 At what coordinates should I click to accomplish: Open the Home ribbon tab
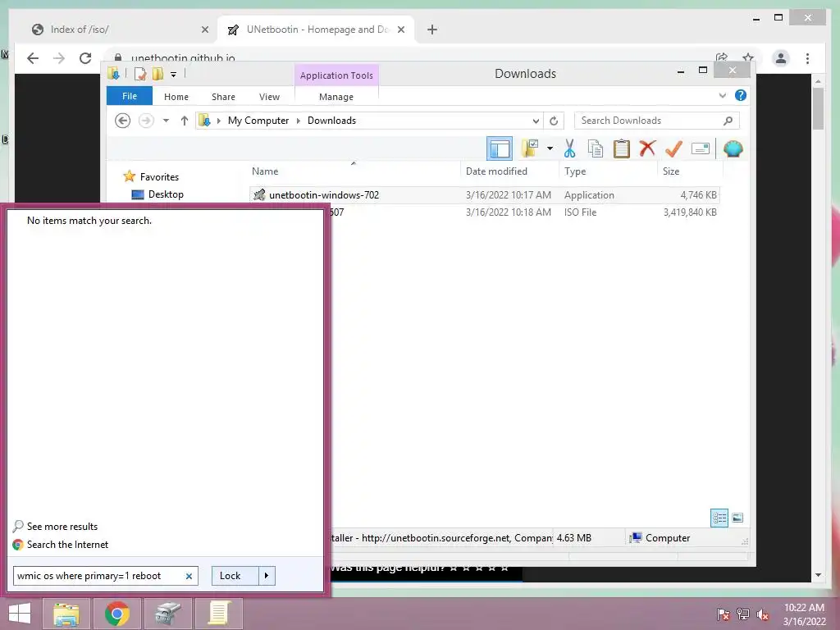pos(176,97)
